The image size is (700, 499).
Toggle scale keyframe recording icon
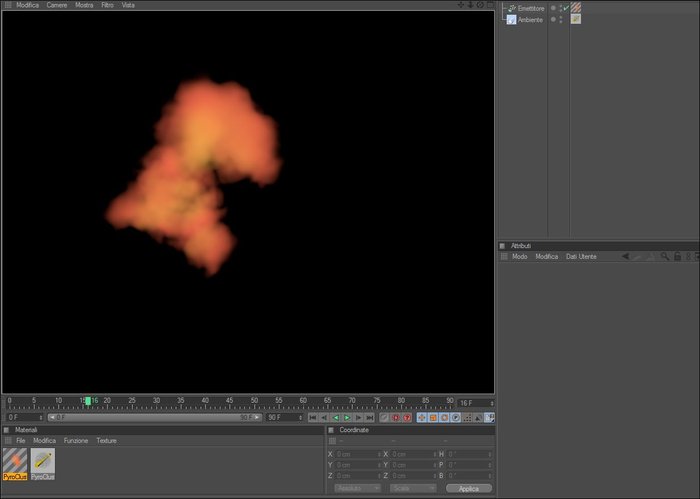[x=433, y=418]
